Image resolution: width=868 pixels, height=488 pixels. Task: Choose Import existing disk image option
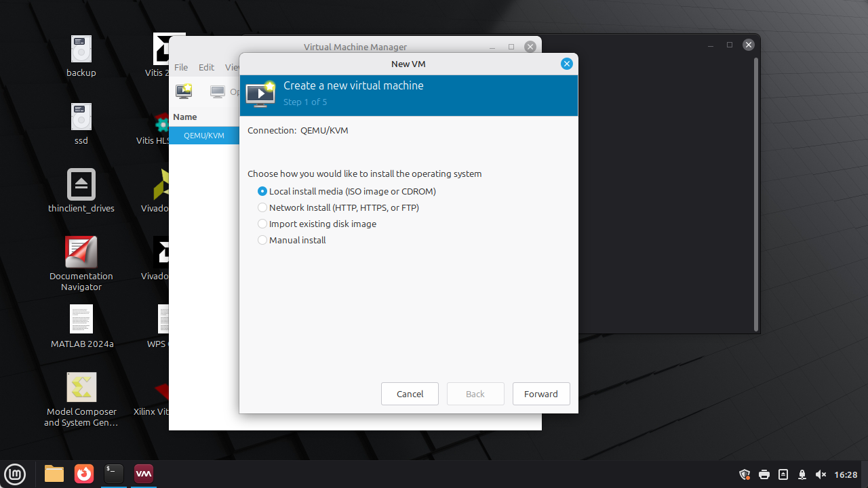pos(262,224)
